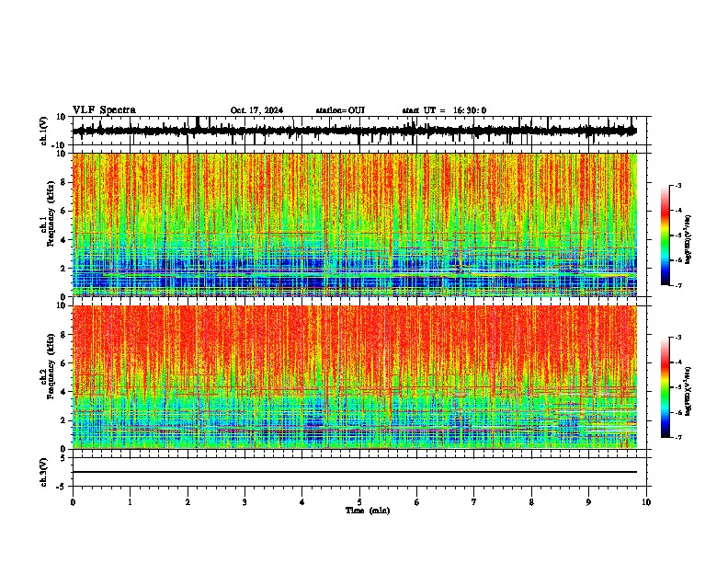Click inside the ch.2 spectrogram panel
Screen dimensions: 728x563
355,377
